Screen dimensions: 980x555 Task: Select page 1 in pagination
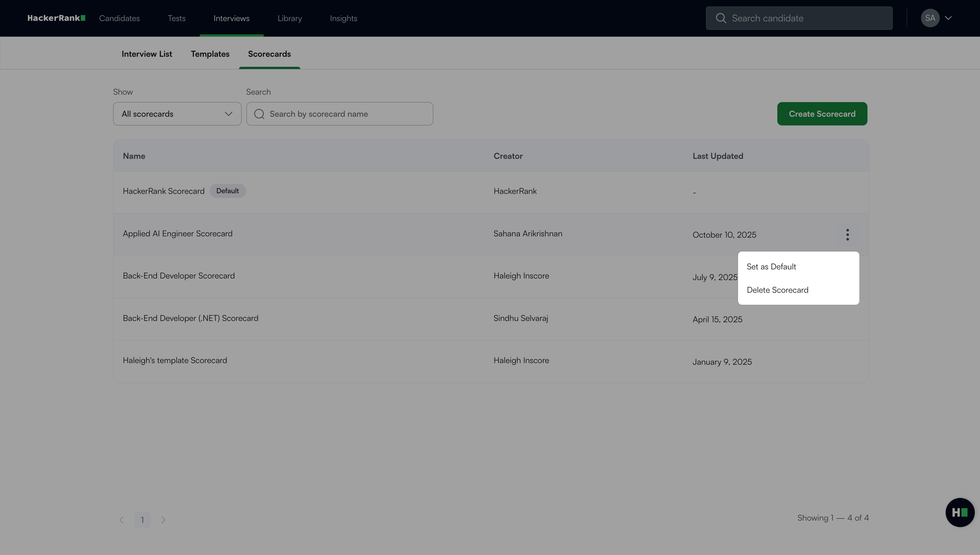[142, 520]
